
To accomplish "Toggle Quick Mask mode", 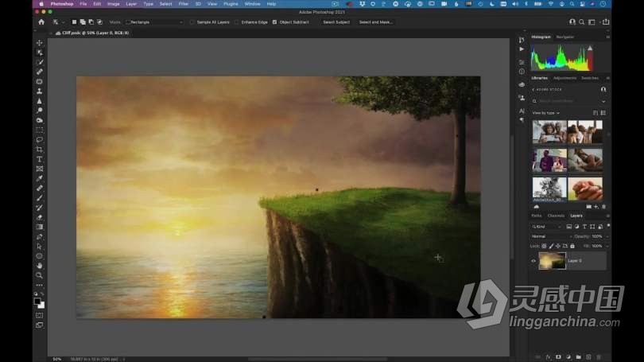I will [x=40, y=316].
